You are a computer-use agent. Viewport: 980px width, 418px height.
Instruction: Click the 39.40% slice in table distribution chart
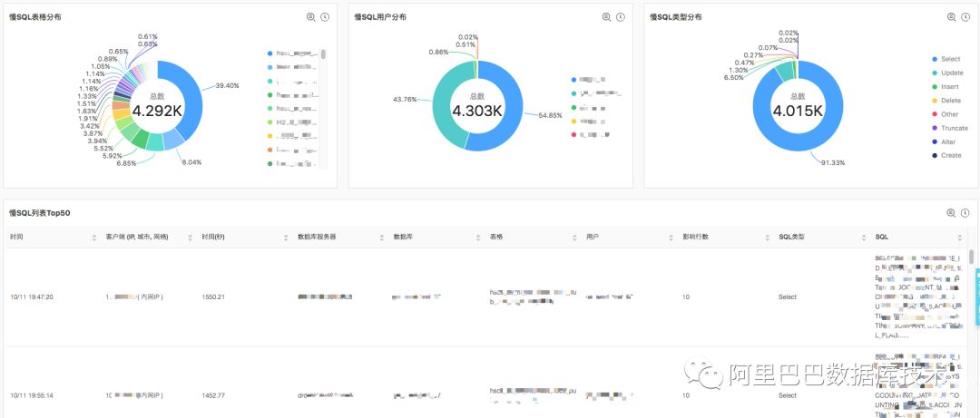[x=192, y=93]
